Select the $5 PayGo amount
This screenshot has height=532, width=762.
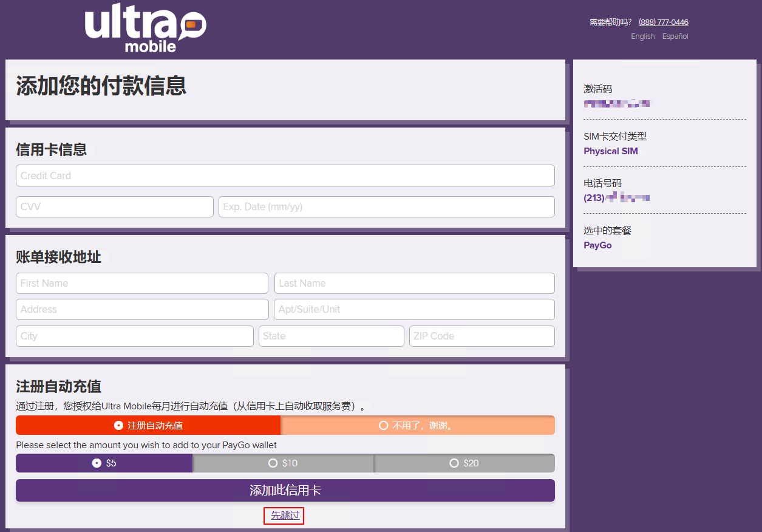pos(104,463)
